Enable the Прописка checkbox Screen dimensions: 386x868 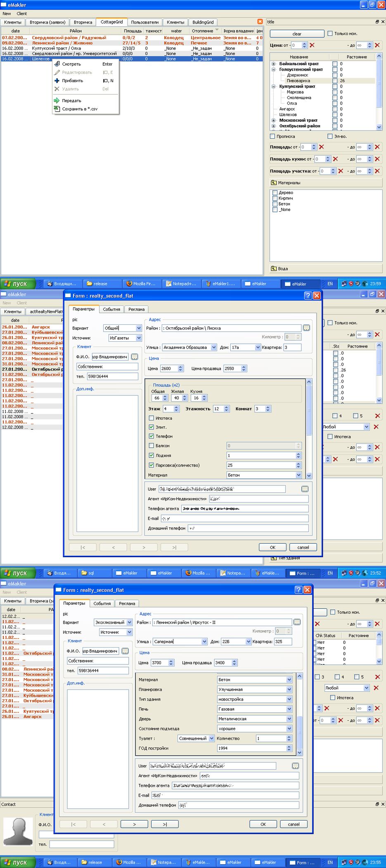click(x=272, y=136)
